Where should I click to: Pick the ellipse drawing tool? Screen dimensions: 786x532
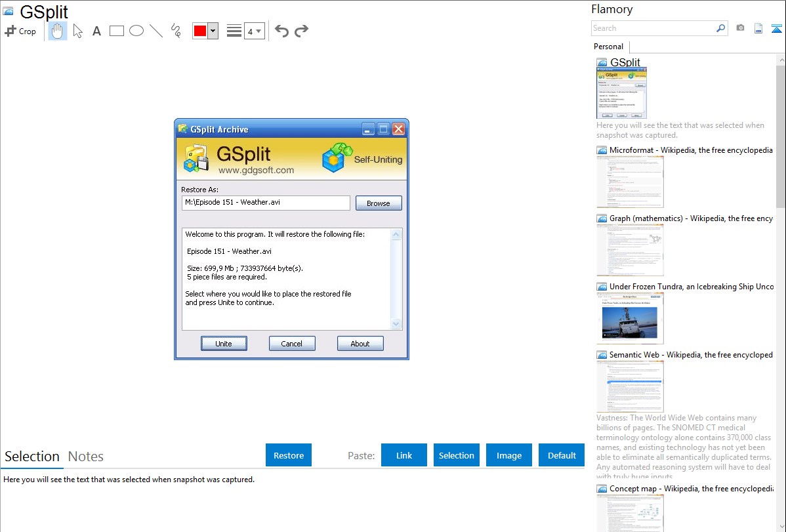click(136, 31)
